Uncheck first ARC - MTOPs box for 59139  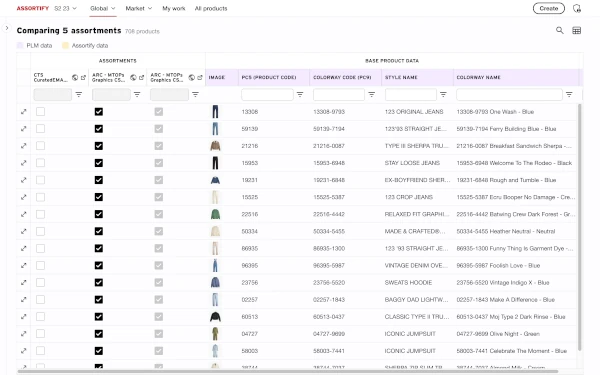point(99,129)
